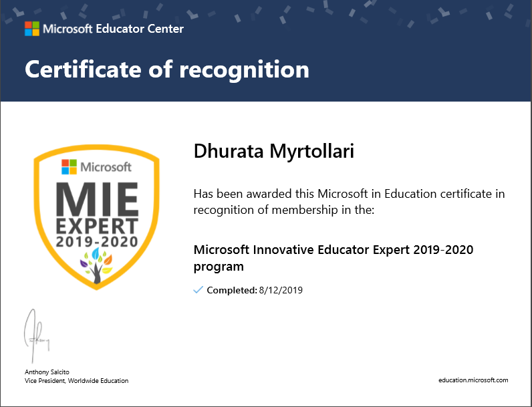Click the completion date 8/12/2019
532x407 pixels.
pos(281,290)
